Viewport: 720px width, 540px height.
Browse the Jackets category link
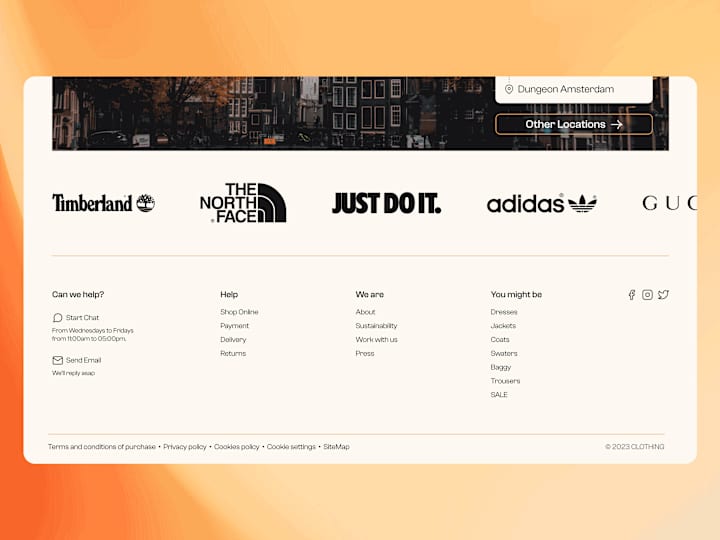(x=503, y=326)
